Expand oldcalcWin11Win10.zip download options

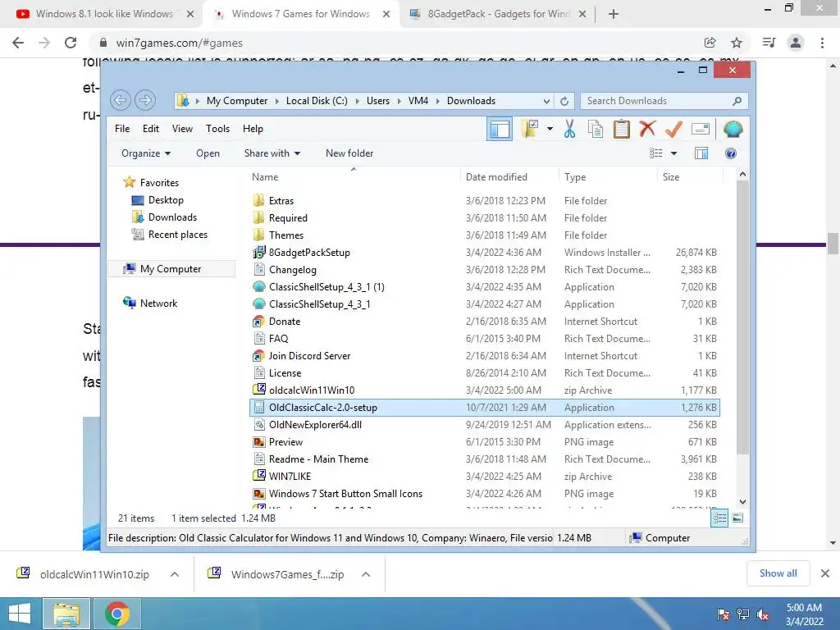tap(175, 574)
